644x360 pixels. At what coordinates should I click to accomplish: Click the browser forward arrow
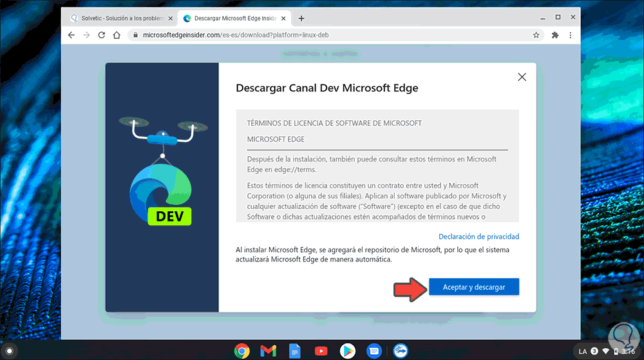[86, 35]
